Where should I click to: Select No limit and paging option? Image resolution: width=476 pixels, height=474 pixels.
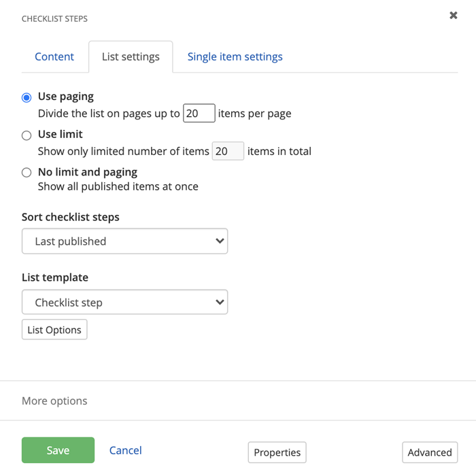point(27,173)
